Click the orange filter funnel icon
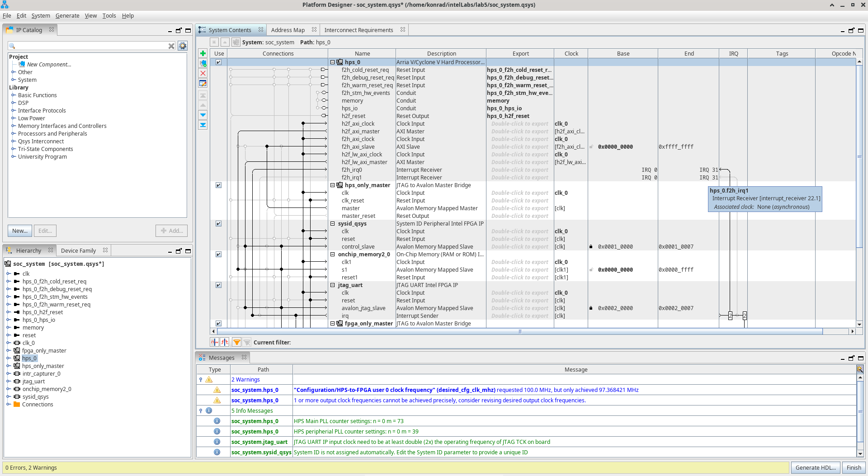The width and height of the screenshot is (868, 476). (x=237, y=342)
